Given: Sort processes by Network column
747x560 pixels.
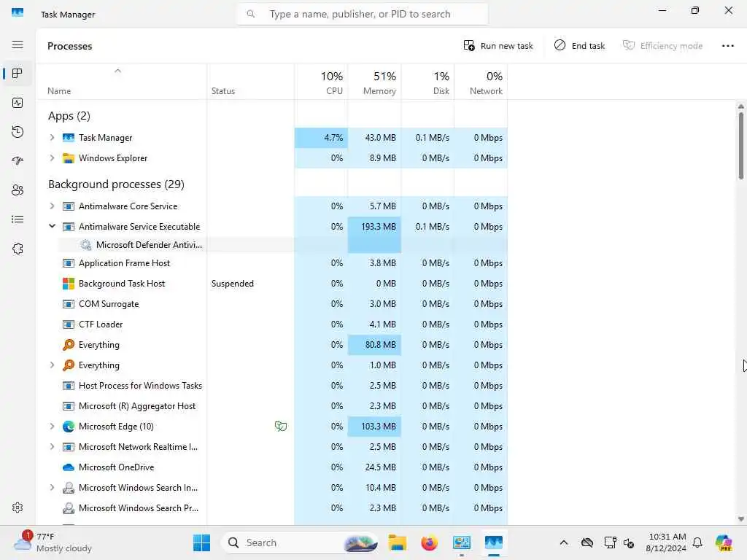Looking at the screenshot, I should click(x=481, y=82).
